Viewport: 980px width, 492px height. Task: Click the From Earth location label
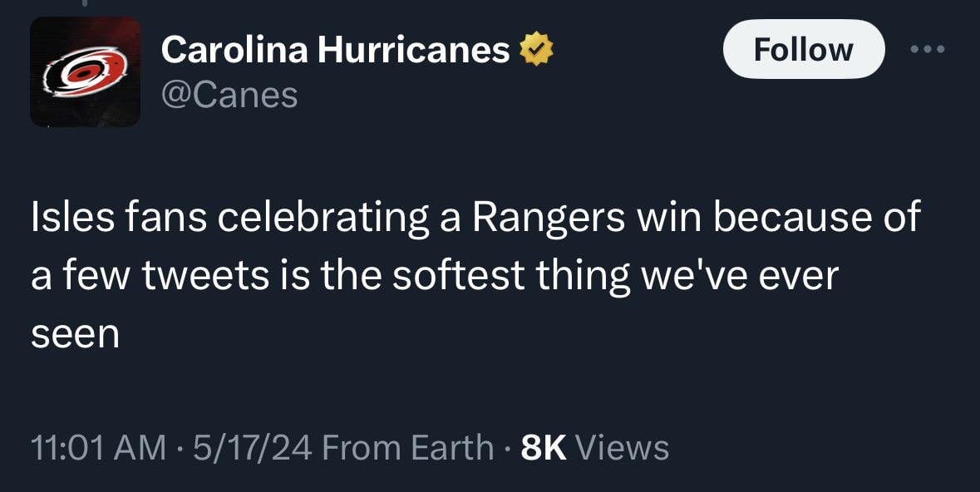[x=407, y=449]
